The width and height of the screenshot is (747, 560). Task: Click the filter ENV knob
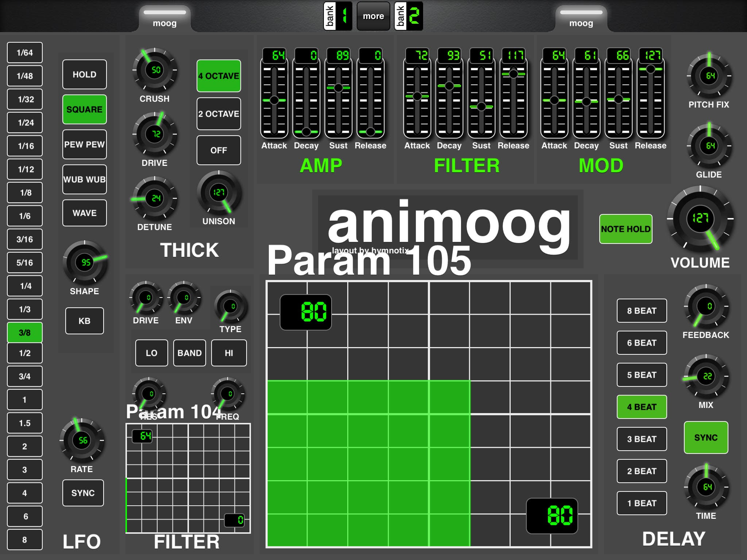(184, 297)
